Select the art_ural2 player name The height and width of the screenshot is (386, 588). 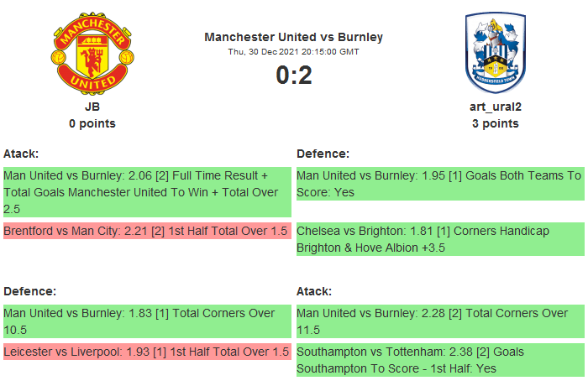tap(495, 107)
